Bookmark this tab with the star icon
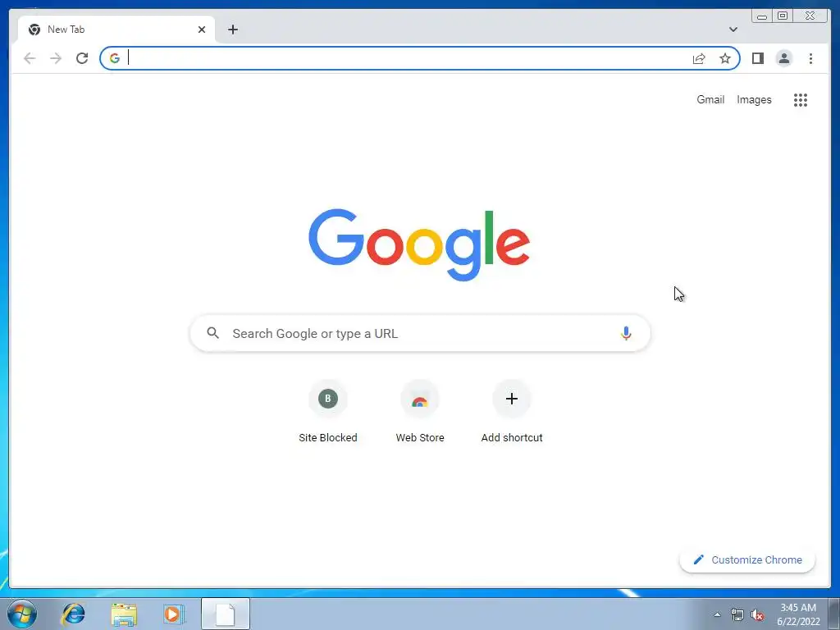Viewport: 840px width, 630px height. click(725, 58)
